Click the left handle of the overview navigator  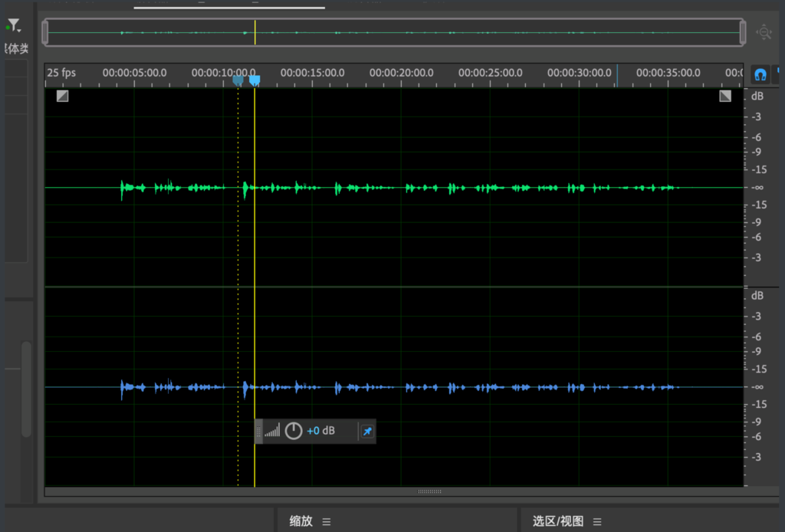click(x=45, y=32)
